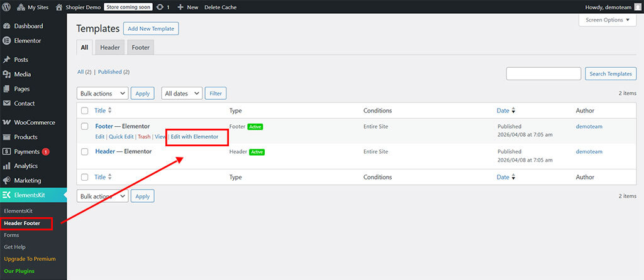This screenshot has width=644, height=280.
Task: Click sort arrows beside bottom Title footer
Action: (x=109, y=177)
